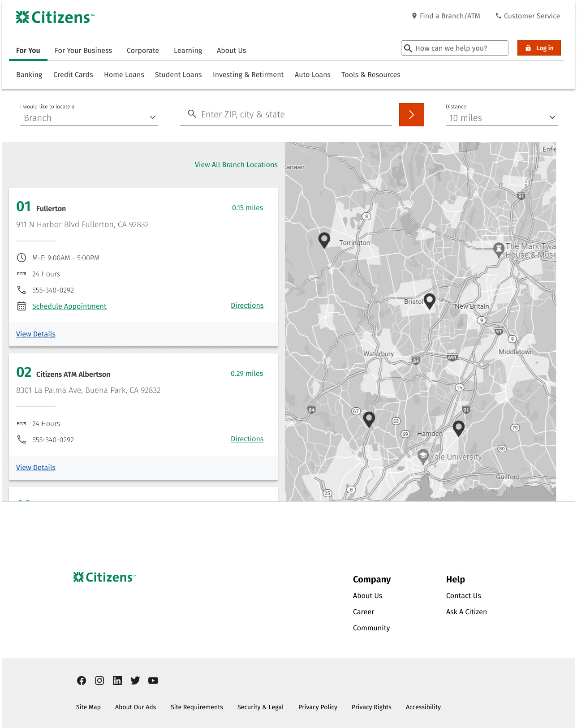The image size is (577, 728).
Task: Click Schedule Appointment for Fullerton branch
Action: (69, 306)
